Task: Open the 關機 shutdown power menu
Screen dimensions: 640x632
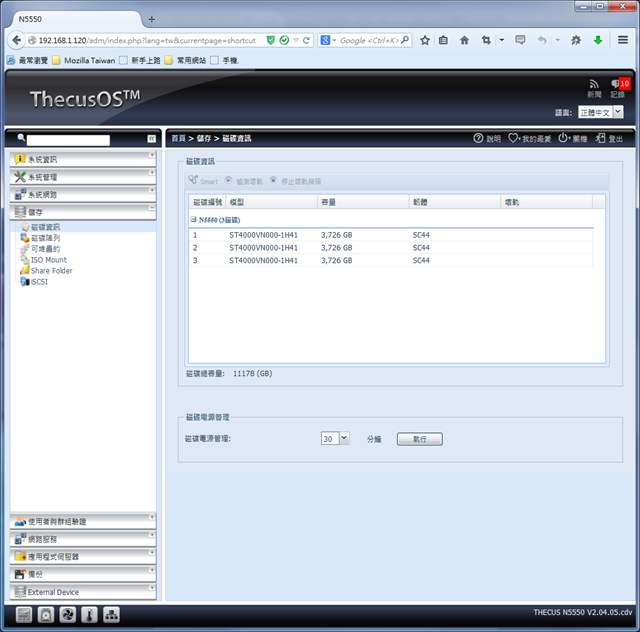Action: click(572, 138)
